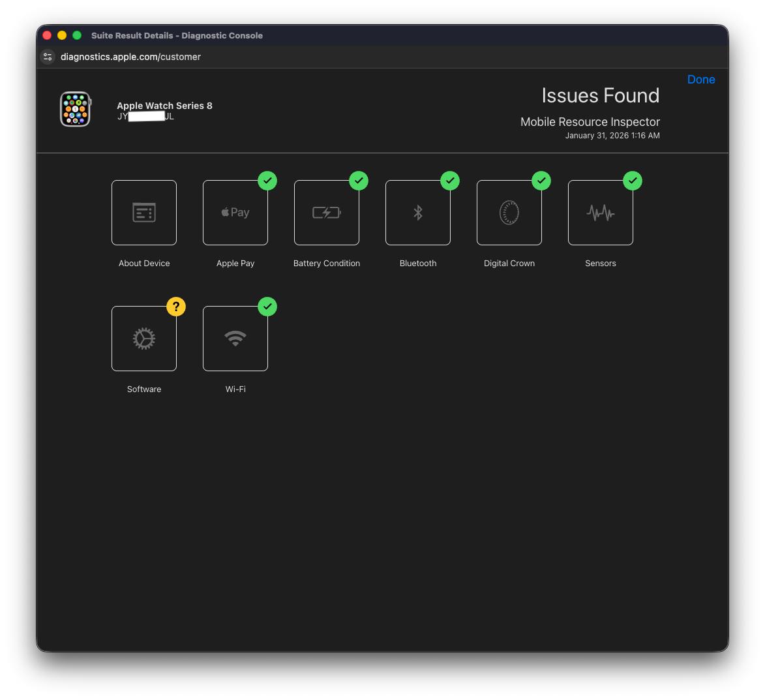The width and height of the screenshot is (765, 700).
Task: Minimize the window with yellow button
Action: coord(62,35)
